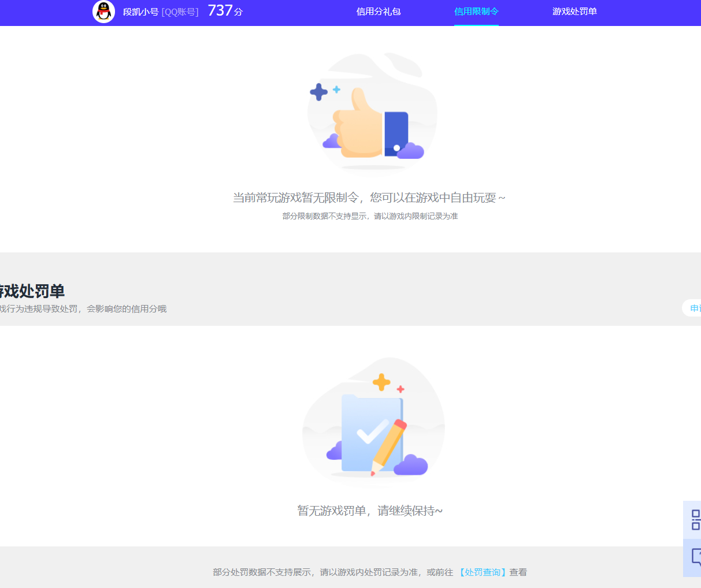Click the white 申诉 appeal button
701x588 pixels.
pyautogui.click(x=693, y=308)
